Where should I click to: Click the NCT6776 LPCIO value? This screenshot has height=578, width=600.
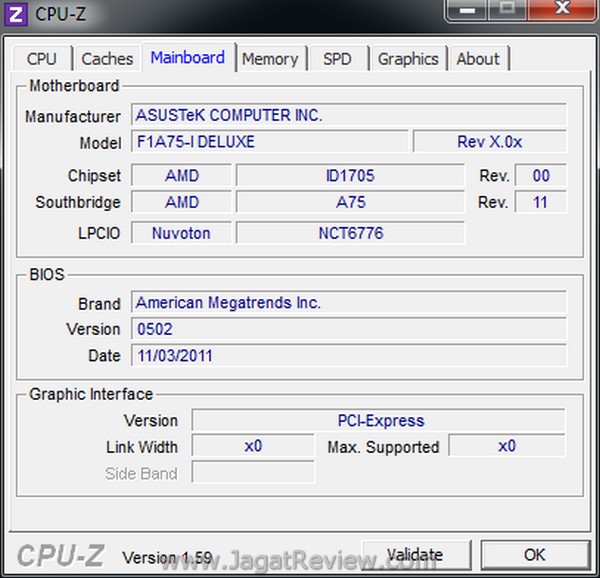tap(350, 233)
